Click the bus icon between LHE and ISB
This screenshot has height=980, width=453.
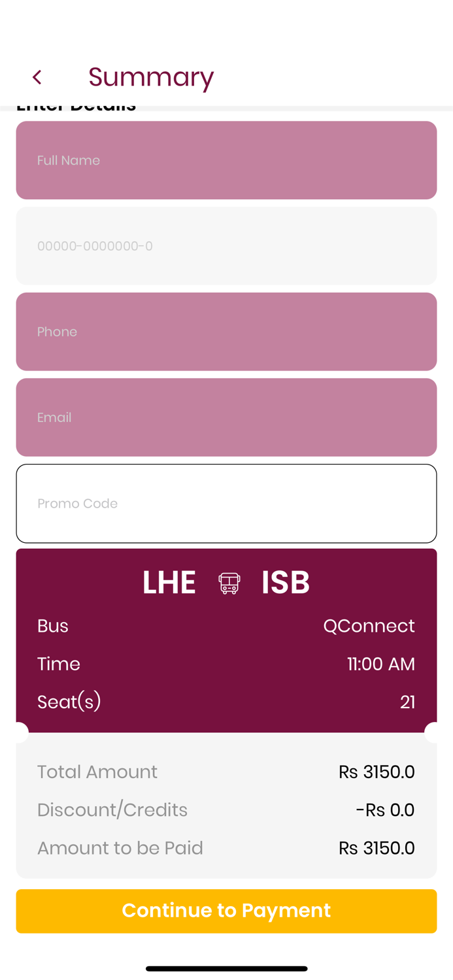(x=229, y=581)
